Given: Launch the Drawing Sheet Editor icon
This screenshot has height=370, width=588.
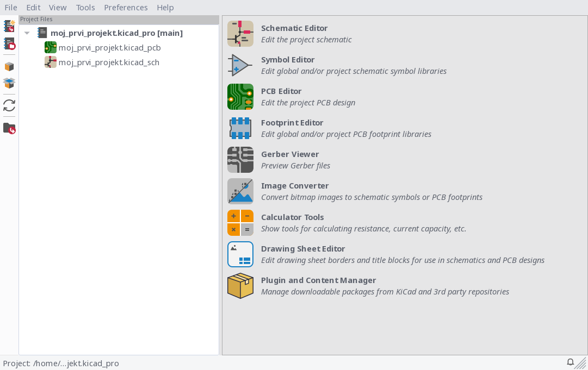Looking at the screenshot, I should pyautogui.click(x=240, y=254).
